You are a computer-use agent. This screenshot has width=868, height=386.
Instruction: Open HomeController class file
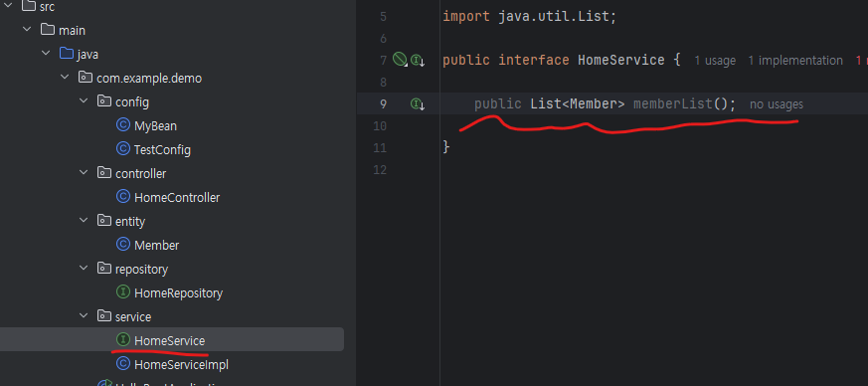(x=177, y=197)
